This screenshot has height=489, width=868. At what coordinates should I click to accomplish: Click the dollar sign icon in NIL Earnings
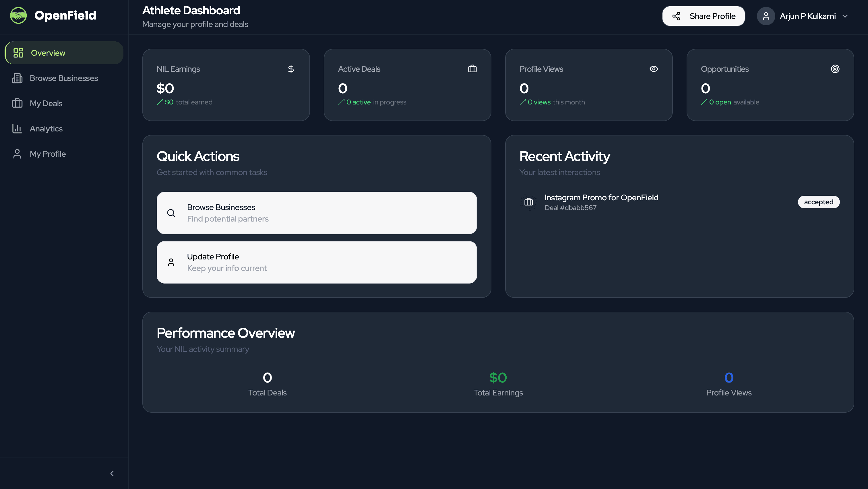coord(291,69)
